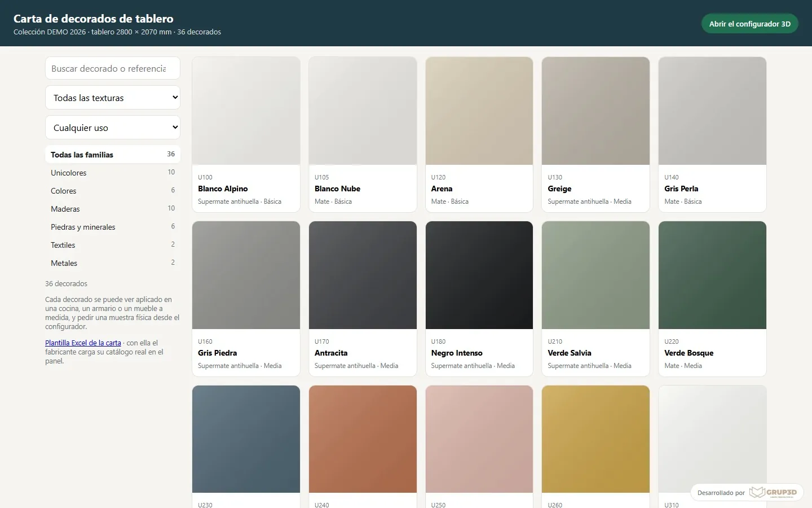Screen dimensions: 812x508
Task: Select the Todas las familias filter
Action: 113,154
